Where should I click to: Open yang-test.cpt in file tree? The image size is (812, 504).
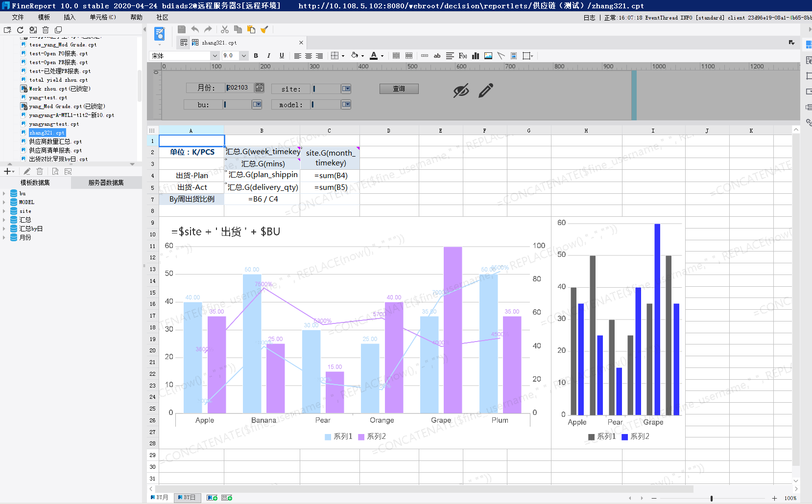48,97
